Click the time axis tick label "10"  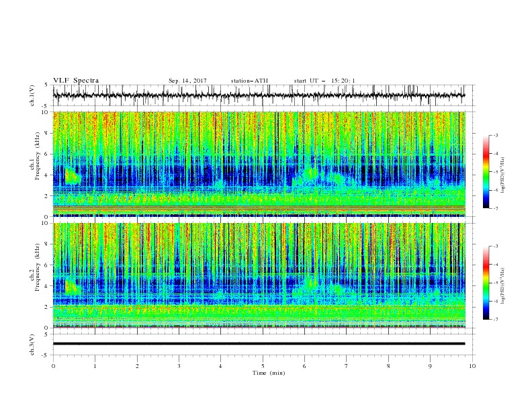point(472,366)
